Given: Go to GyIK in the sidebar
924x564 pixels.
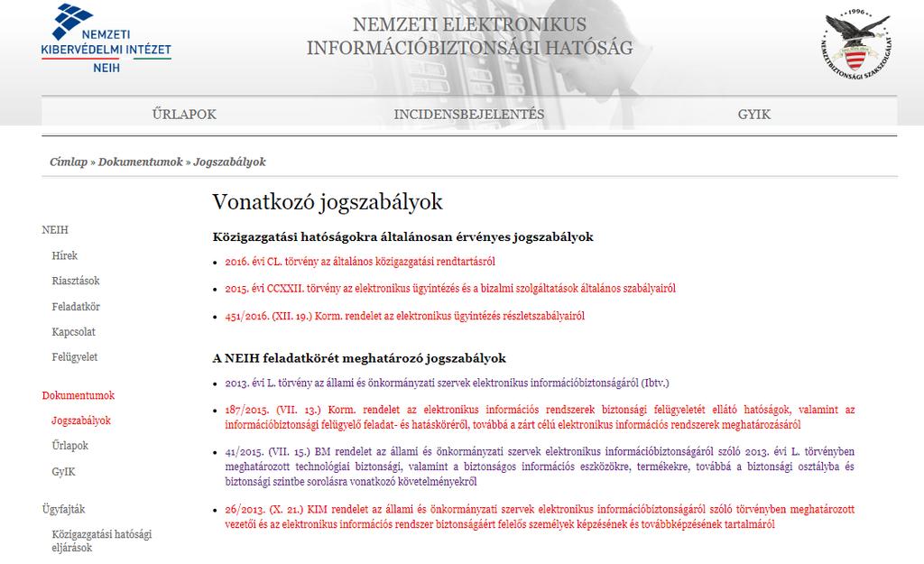Looking at the screenshot, I should tap(64, 471).
